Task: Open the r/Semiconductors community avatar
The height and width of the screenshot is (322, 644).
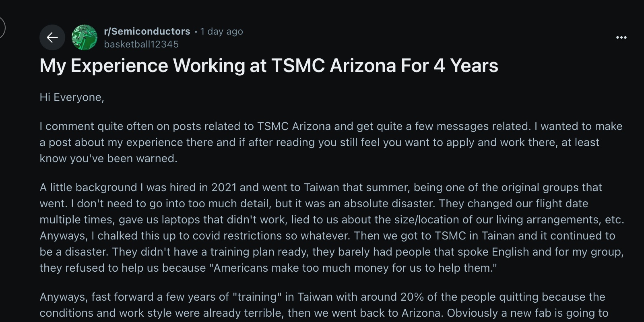Action: point(85,37)
